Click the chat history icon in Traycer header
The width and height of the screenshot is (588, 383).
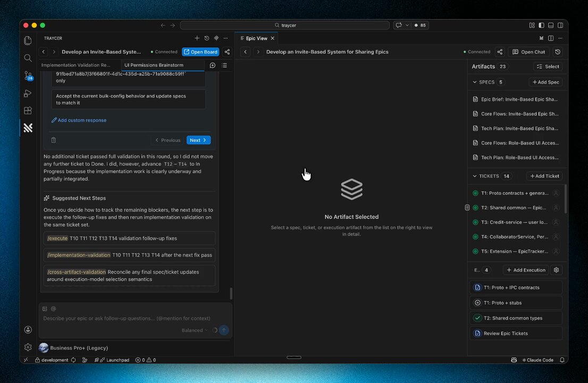pos(207,38)
